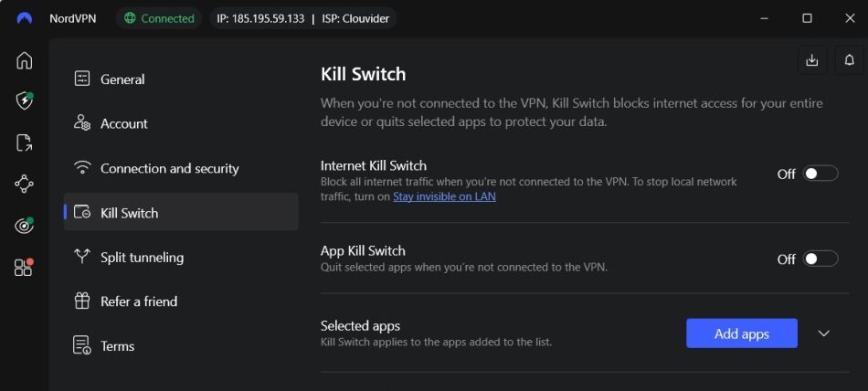Follow the Stay invisible on LAN link
The height and width of the screenshot is (391, 868).
(x=444, y=196)
